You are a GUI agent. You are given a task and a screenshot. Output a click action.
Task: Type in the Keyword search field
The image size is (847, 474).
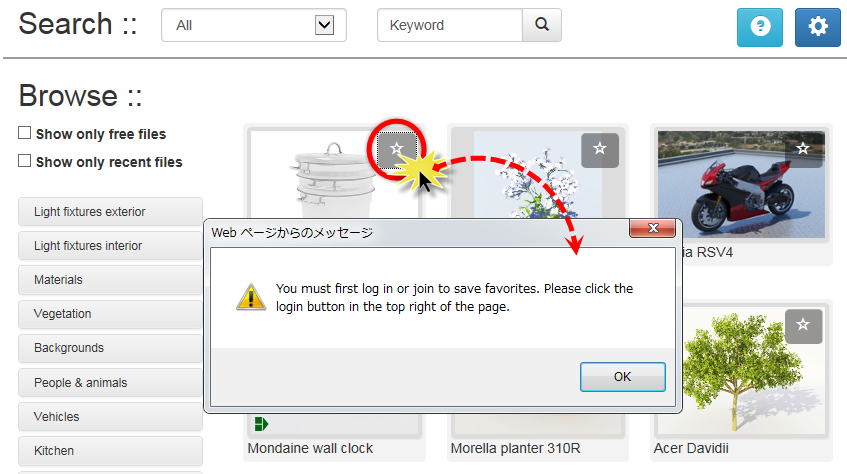point(450,25)
